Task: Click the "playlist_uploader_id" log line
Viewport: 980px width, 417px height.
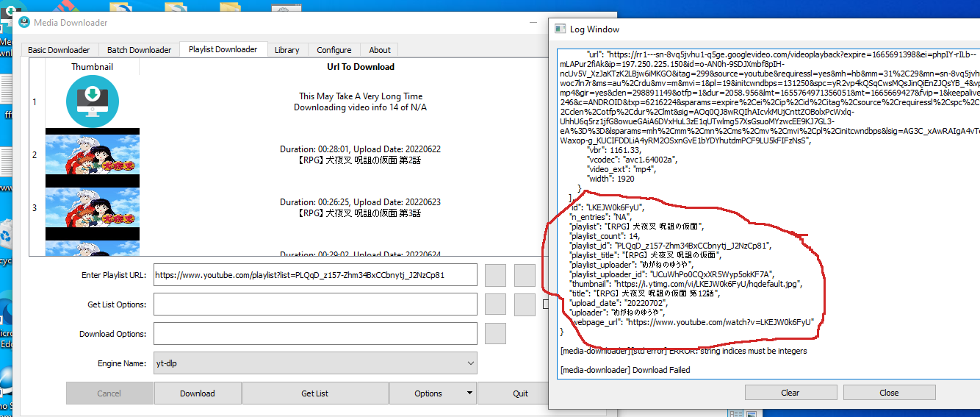Action: pyautogui.click(x=671, y=274)
